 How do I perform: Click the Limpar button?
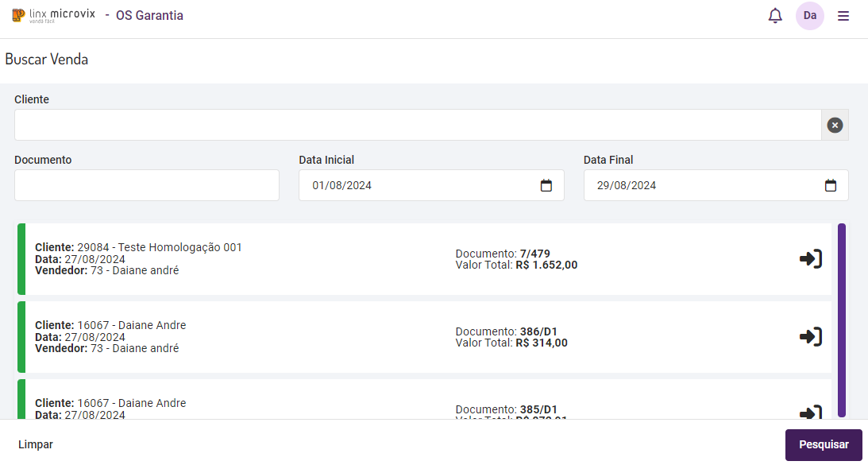[x=36, y=444]
